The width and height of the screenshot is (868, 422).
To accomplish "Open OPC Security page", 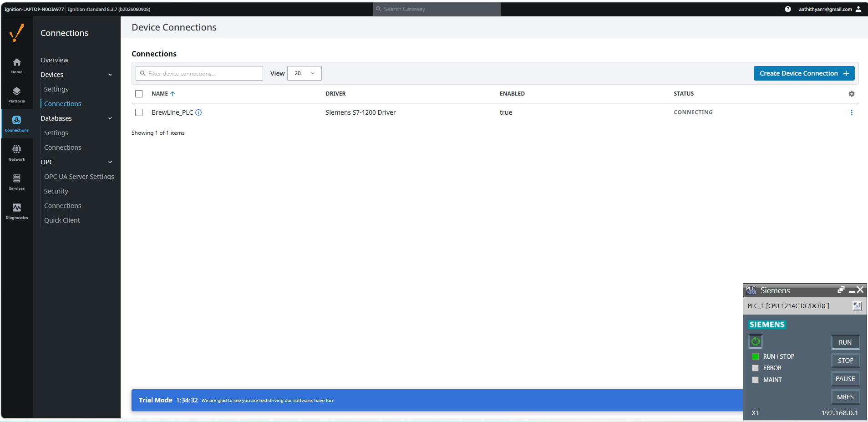I will click(56, 191).
